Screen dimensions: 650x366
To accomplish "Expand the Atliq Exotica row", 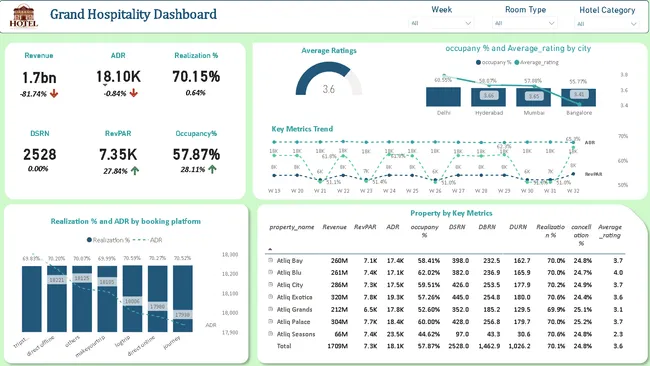I will point(270,297).
